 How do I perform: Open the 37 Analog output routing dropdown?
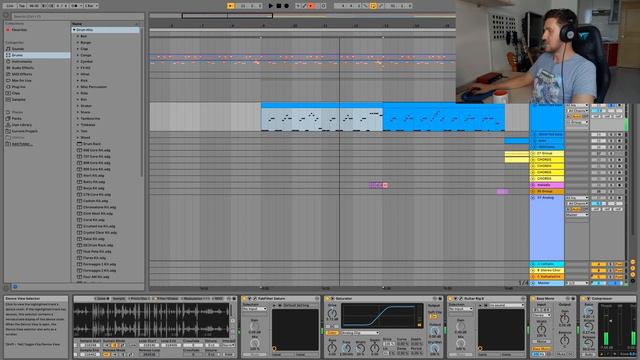click(577, 215)
